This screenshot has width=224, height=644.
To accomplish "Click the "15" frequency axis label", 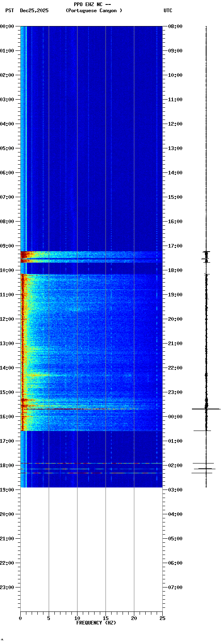I will pyautogui.click(x=106, y=618).
